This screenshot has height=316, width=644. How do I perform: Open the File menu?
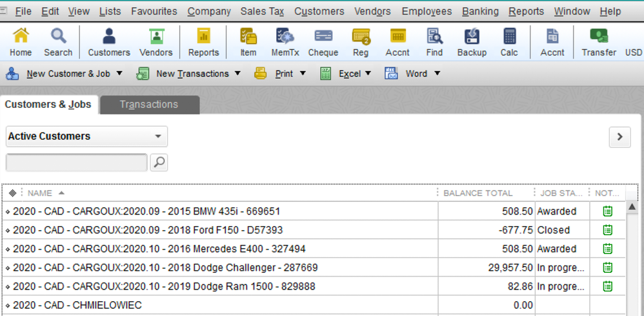[x=23, y=11]
